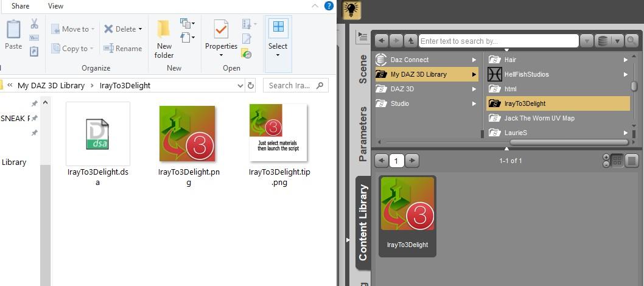Expand the Daz Connect arrow
Screen dimensions: 644x286
474,60
